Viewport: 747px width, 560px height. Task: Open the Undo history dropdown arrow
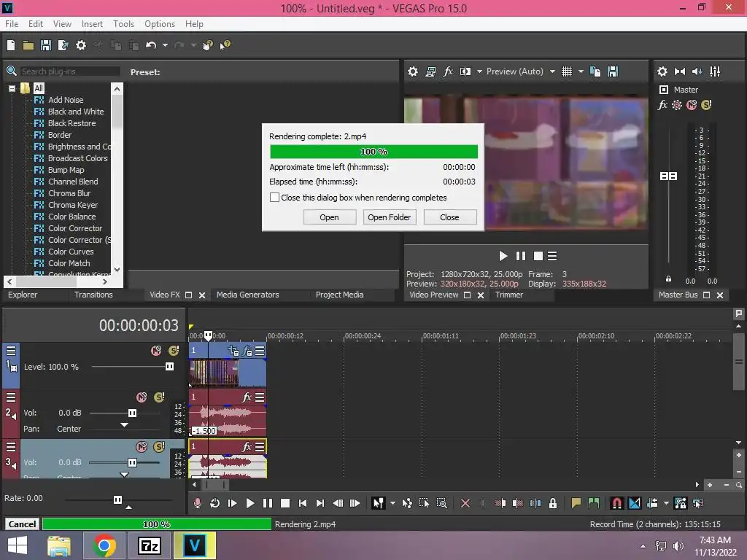pyautogui.click(x=165, y=45)
